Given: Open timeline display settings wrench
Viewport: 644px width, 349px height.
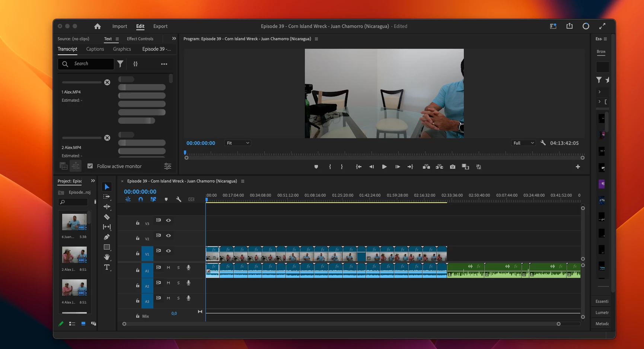Looking at the screenshot, I should point(179,199).
